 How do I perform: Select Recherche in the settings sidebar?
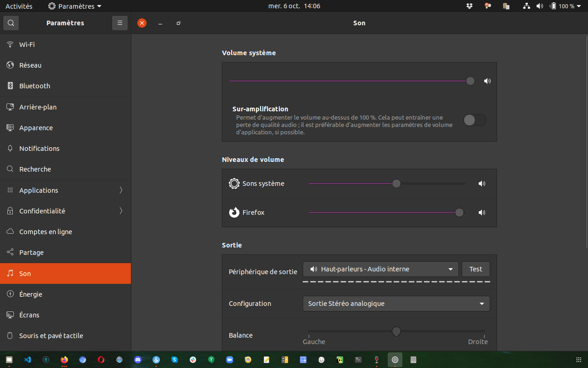tap(65, 169)
